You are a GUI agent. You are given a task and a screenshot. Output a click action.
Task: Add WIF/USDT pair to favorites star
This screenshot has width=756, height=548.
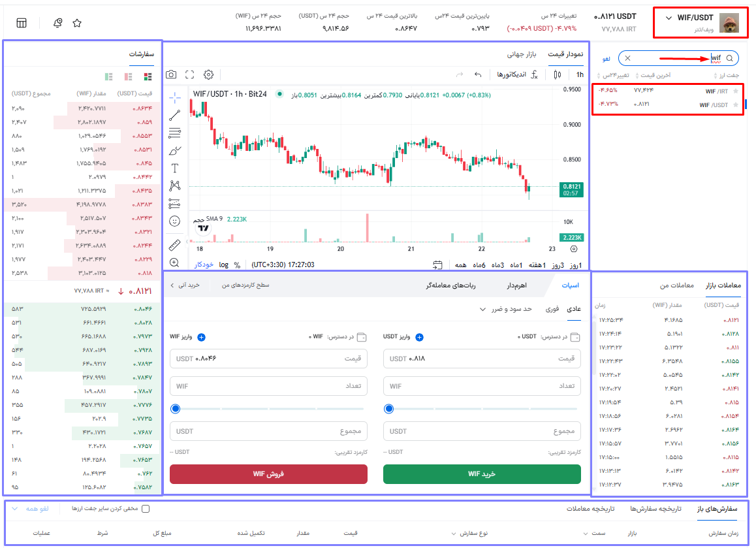click(x=736, y=105)
